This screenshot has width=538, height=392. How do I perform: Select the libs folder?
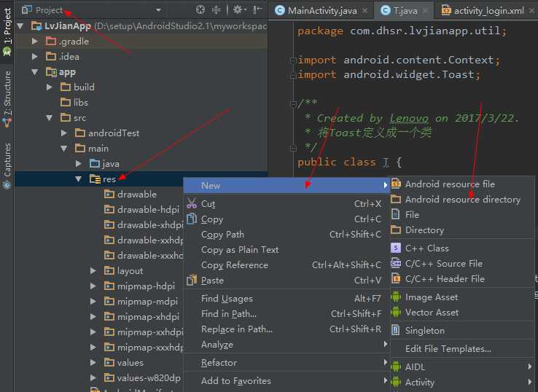(74, 102)
